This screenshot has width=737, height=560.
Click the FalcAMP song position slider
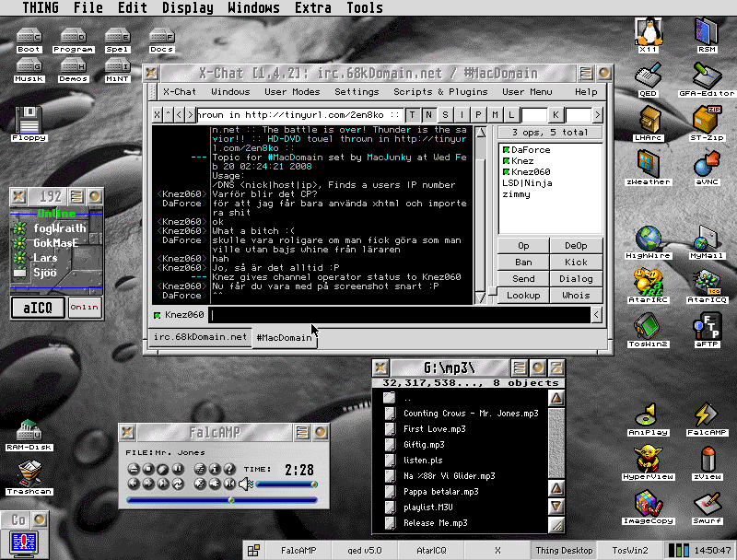click(222, 500)
